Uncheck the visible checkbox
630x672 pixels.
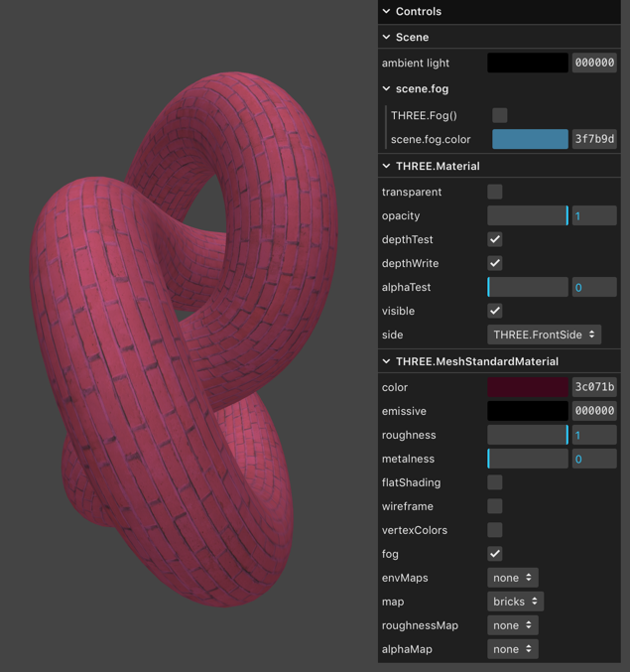(495, 311)
